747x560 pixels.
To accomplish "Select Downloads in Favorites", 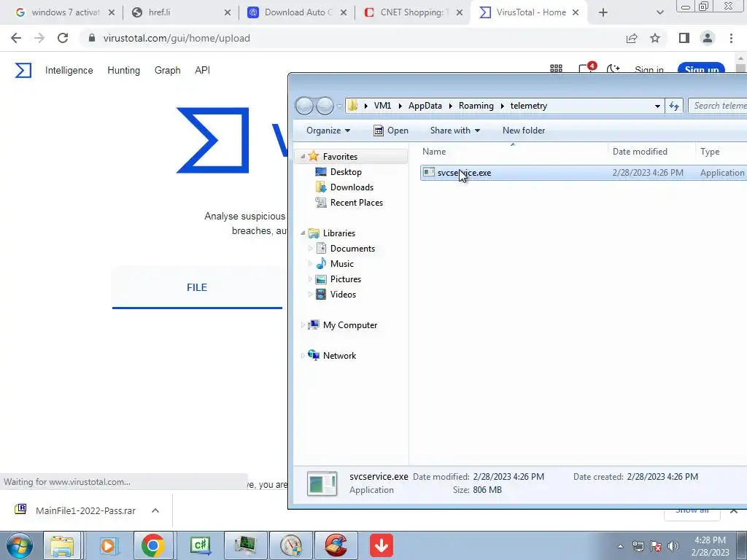I will click(x=352, y=187).
